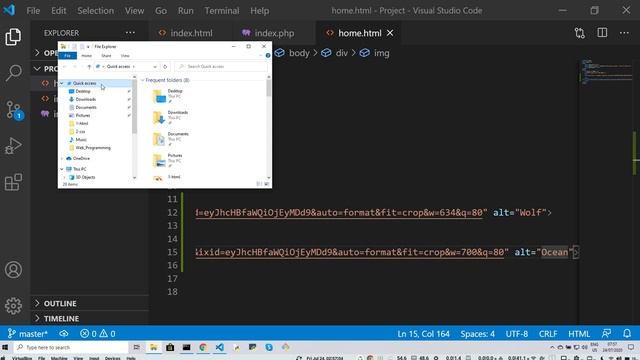
Task: Click Chrome icon in taskbar
Action: [x=203, y=347]
